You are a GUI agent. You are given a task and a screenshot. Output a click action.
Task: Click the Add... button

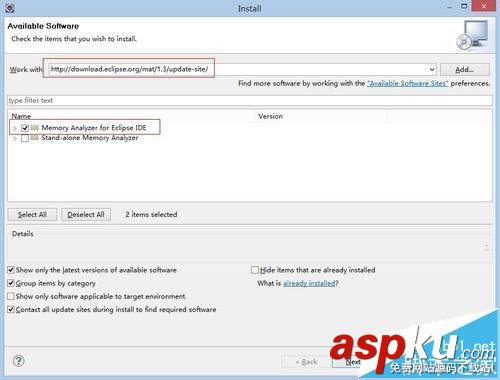click(465, 70)
